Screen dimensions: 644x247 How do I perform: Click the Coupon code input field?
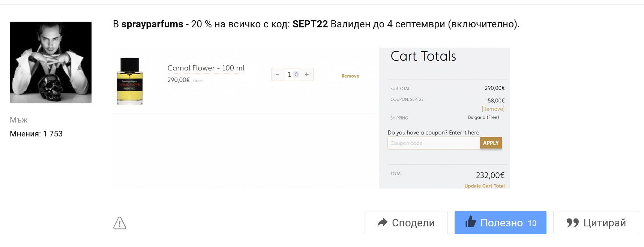pyautogui.click(x=434, y=143)
